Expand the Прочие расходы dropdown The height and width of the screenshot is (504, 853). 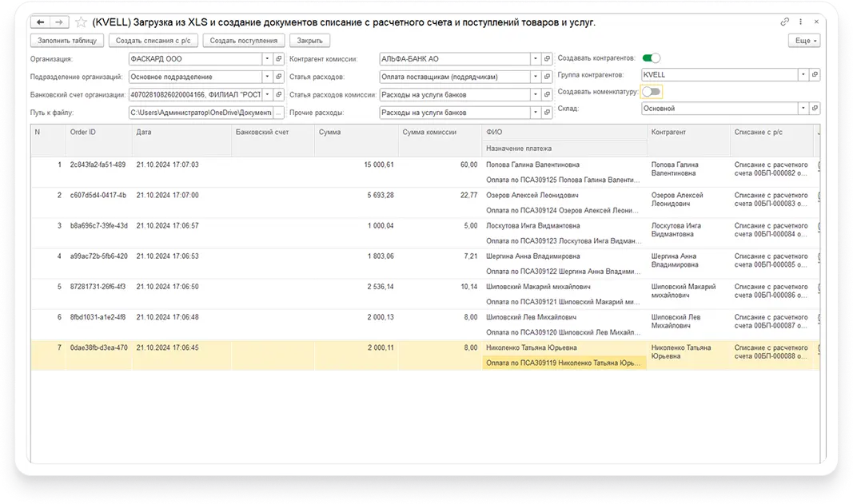[535, 113]
